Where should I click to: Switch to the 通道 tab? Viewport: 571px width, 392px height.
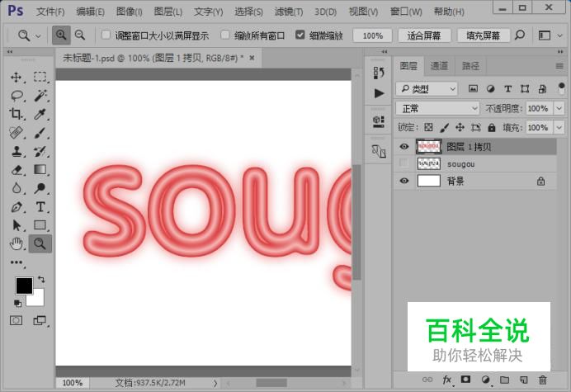pyautogui.click(x=439, y=66)
